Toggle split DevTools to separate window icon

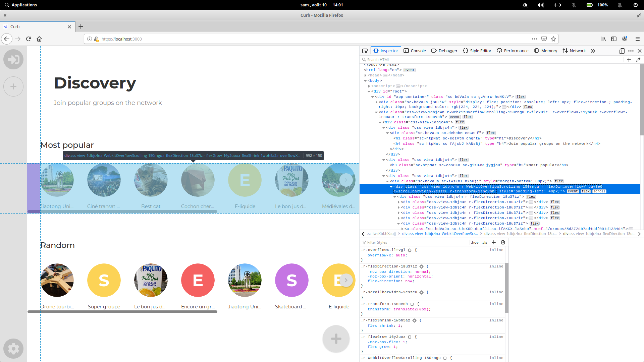point(621,51)
